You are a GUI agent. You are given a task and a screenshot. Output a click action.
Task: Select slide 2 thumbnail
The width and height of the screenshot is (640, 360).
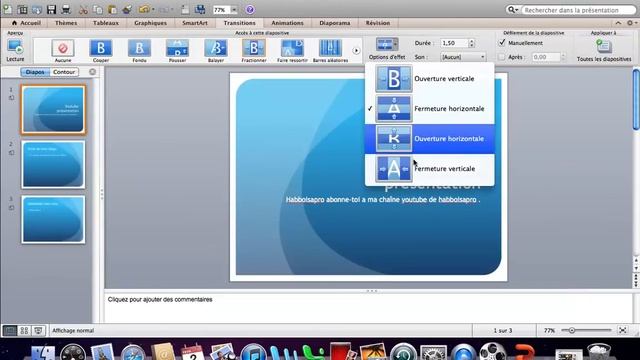pos(53,164)
